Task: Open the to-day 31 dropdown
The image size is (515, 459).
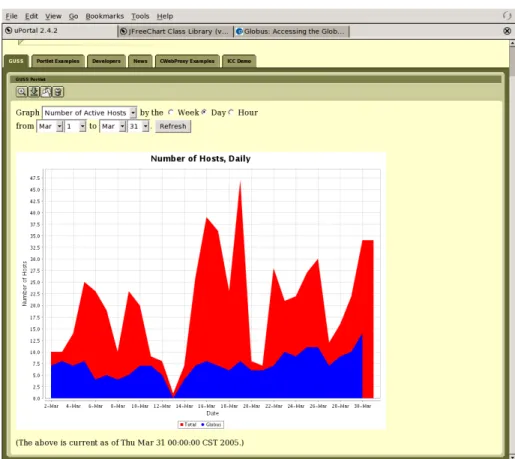Action: click(x=138, y=126)
